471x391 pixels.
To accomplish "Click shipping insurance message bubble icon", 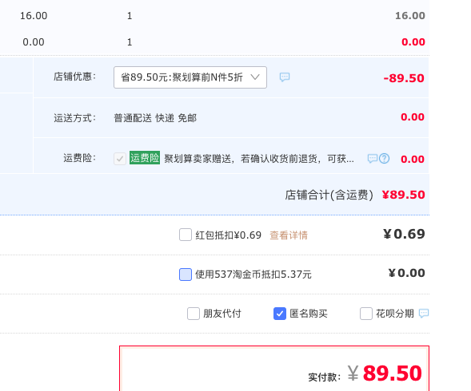I will (373, 158).
